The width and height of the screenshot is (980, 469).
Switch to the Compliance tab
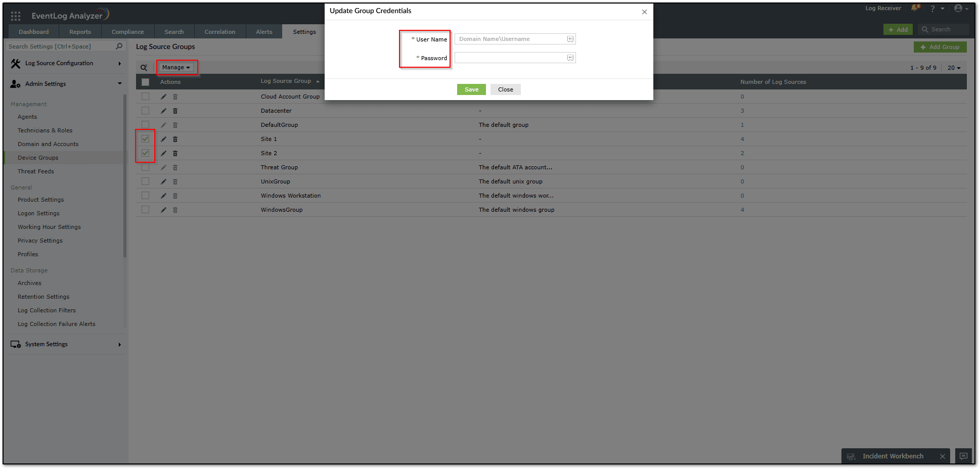tap(128, 32)
